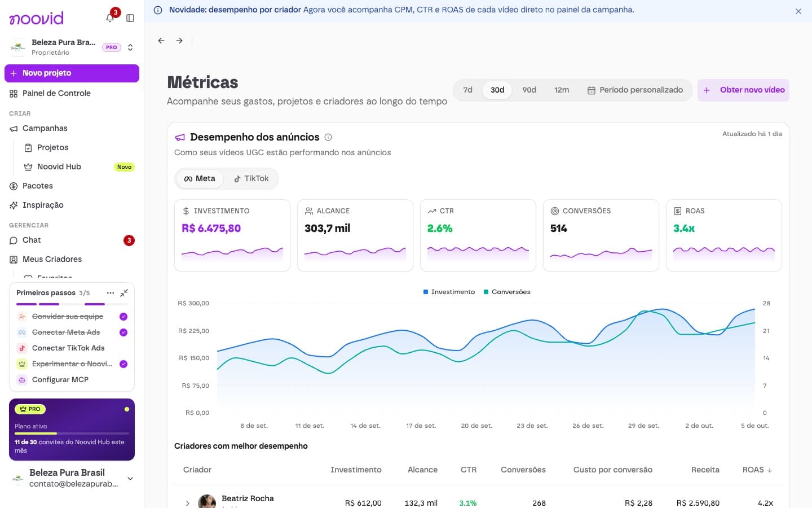
Task: Click the Novo projeto button
Action: click(x=72, y=73)
